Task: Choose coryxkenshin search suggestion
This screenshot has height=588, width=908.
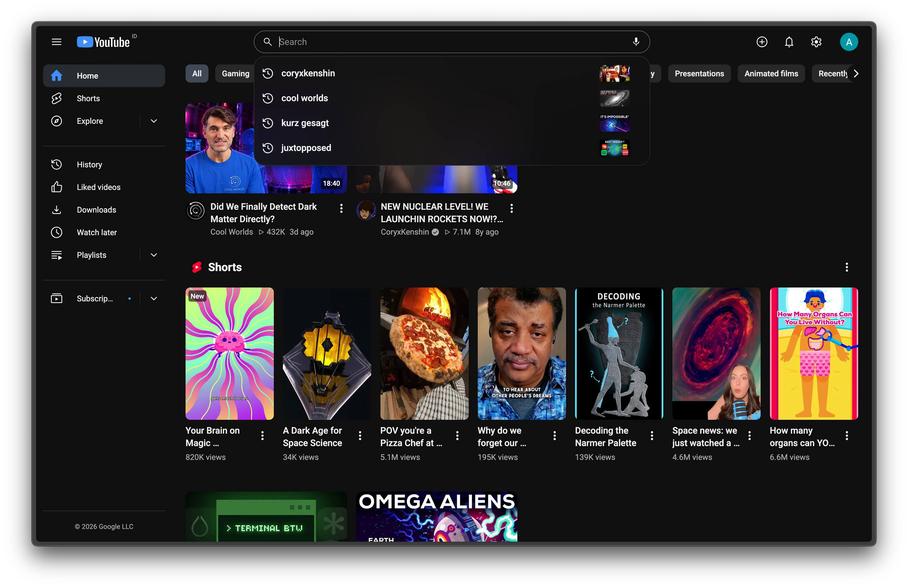Action: point(451,73)
